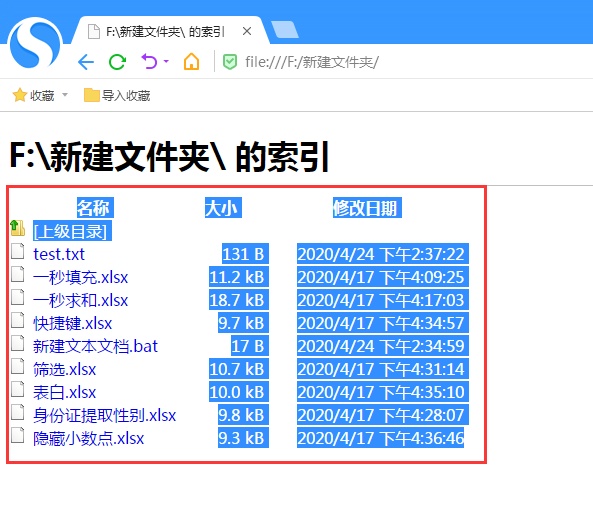
Task: Click the page icon in the tab
Action: (93, 31)
